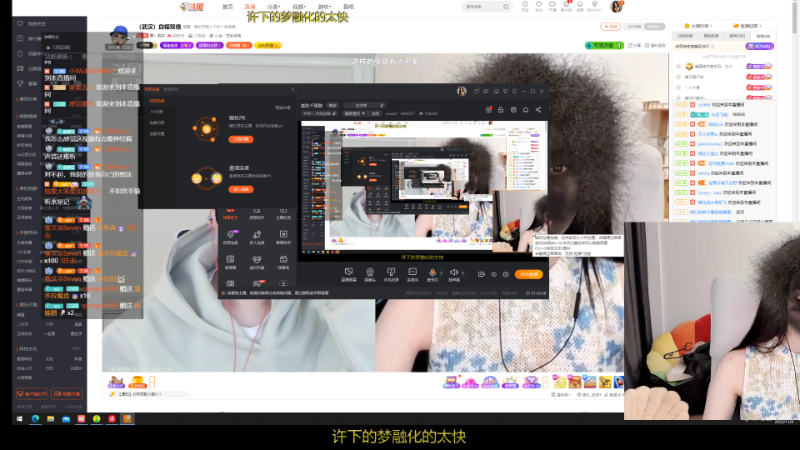Click the share icon in streaming tool toolbar

(x=538, y=110)
